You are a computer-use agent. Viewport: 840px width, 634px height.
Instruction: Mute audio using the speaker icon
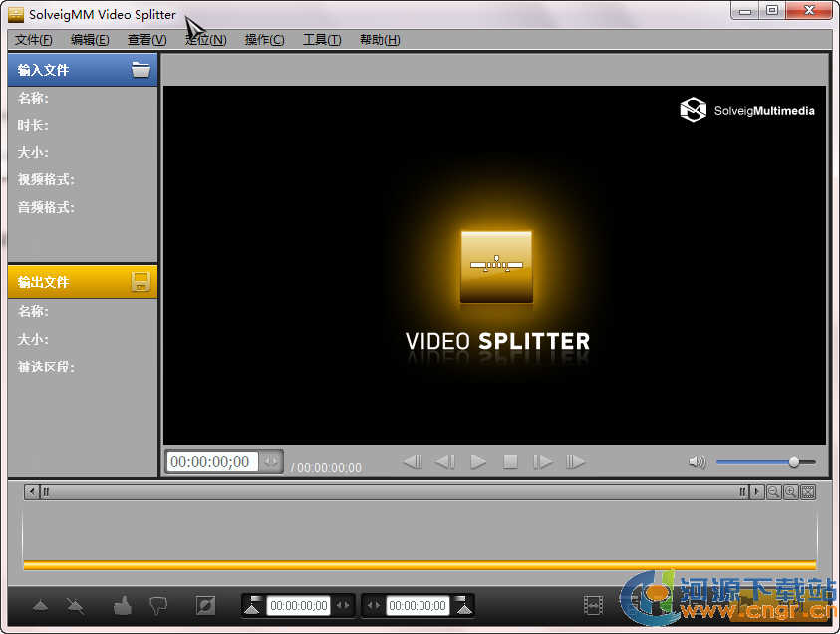pyautogui.click(x=697, y=462)
